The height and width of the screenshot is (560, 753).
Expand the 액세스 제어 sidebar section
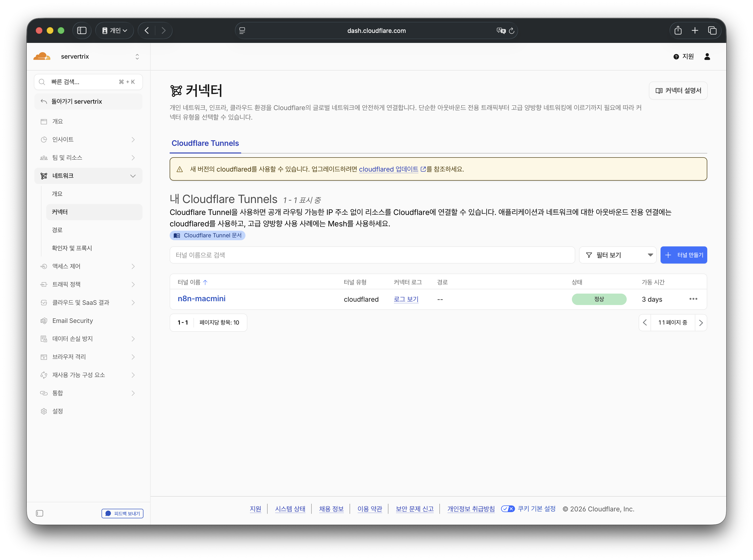pyautogui.click(x=88, y=266)
